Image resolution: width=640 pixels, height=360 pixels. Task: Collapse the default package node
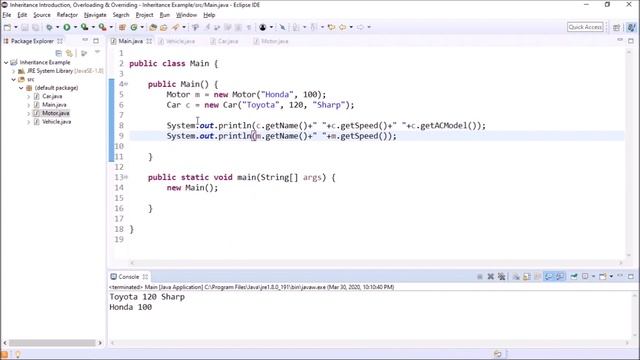pyautogui.click(x=21, y=88)
